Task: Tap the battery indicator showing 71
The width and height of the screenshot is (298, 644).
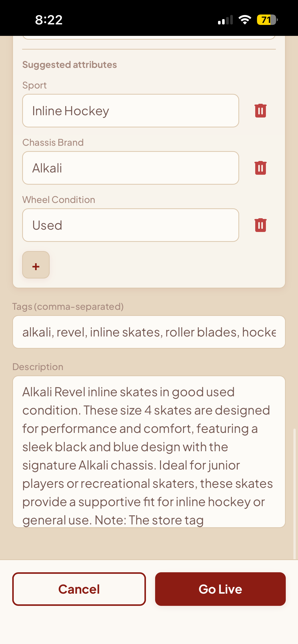Action: (267, 20)
